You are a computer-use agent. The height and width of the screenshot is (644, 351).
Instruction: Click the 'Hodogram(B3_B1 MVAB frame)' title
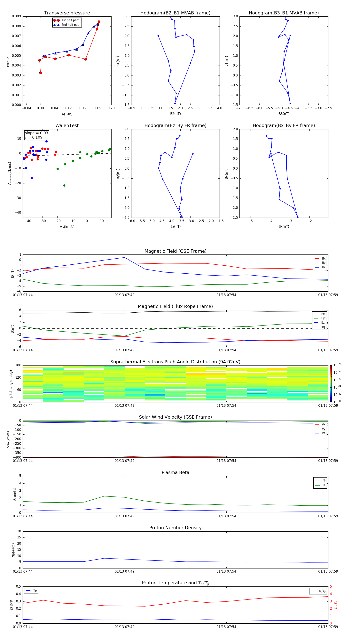coord(284,13)
